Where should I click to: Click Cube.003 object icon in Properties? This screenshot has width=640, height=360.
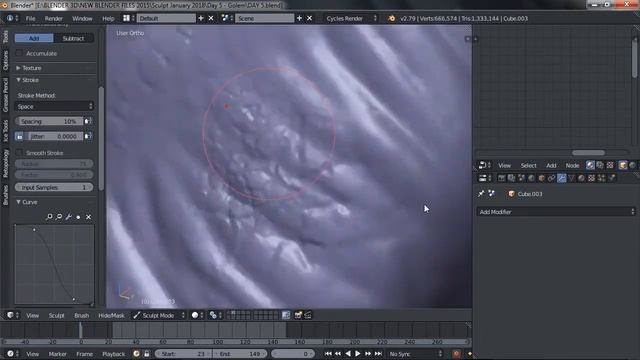pyautogui.click(x=511, y=194)
